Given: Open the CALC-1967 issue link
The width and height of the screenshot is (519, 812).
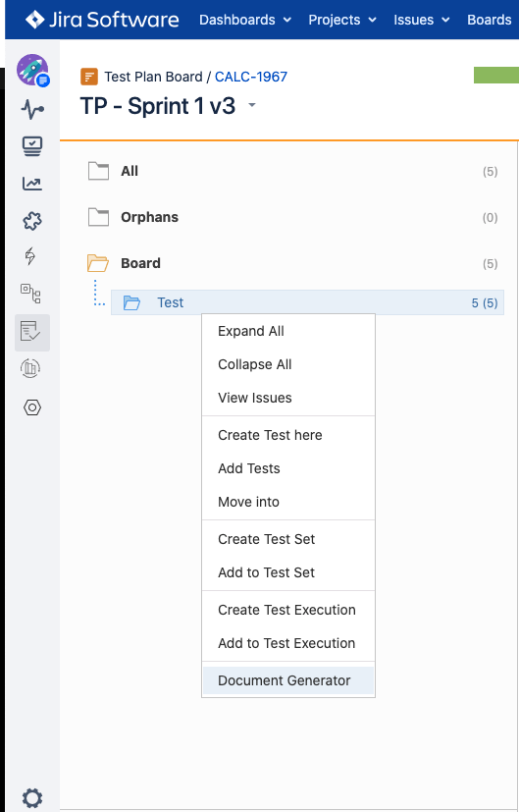Looking at the screenshot, I should coord(251,77).
